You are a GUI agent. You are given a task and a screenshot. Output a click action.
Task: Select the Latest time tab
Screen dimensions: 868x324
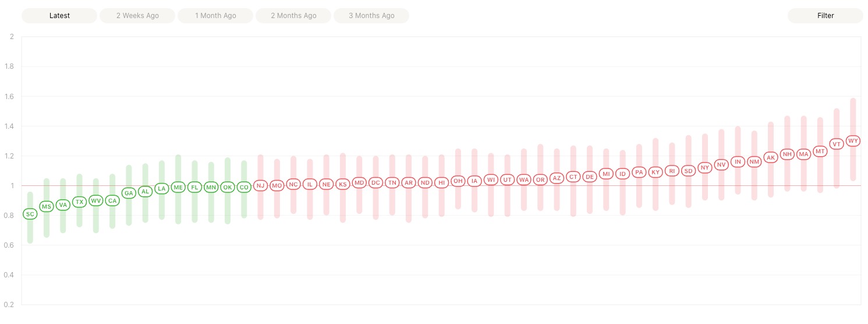[x=59, y=16]
